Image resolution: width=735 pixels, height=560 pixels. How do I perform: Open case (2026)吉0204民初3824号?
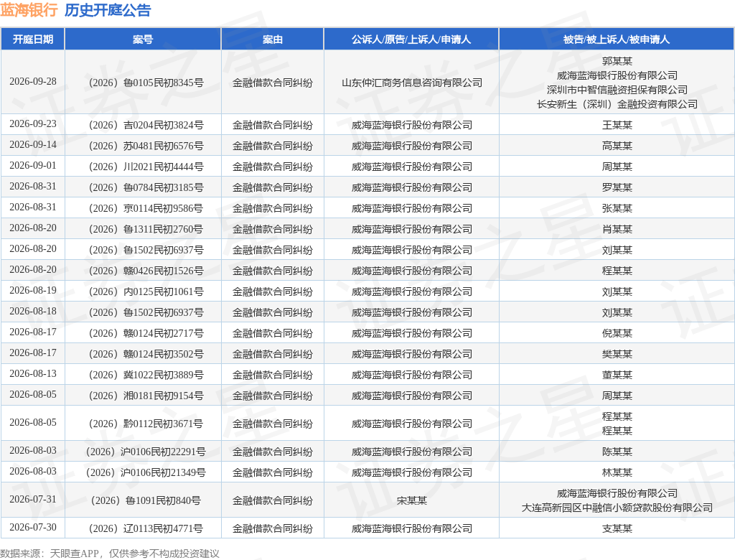[x=146, y=125]
